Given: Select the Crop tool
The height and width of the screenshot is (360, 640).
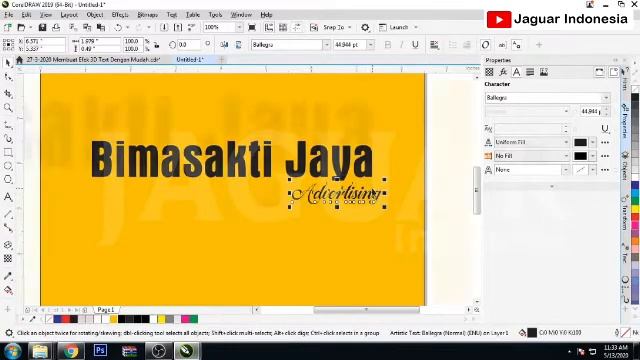Looking at the screenshot, I should [8, 93].
